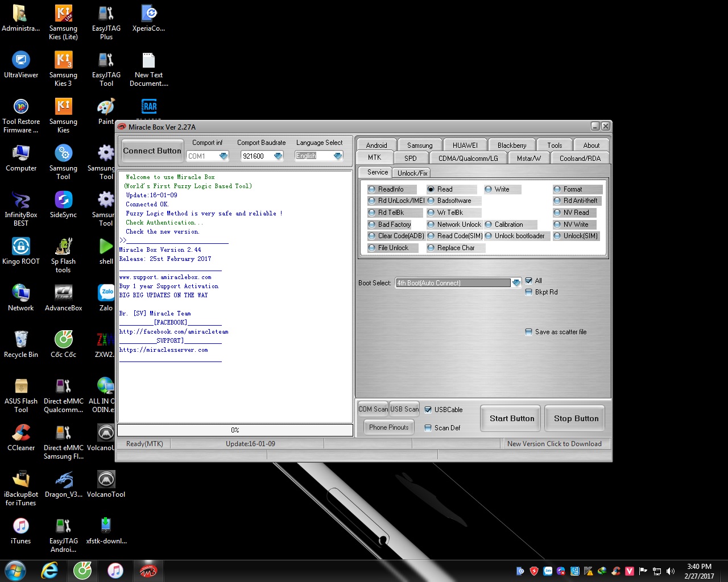Click the volume speaker tray icon
Image resolution: width=728 pixels, height=582 pixels.
tap(671, 571)
